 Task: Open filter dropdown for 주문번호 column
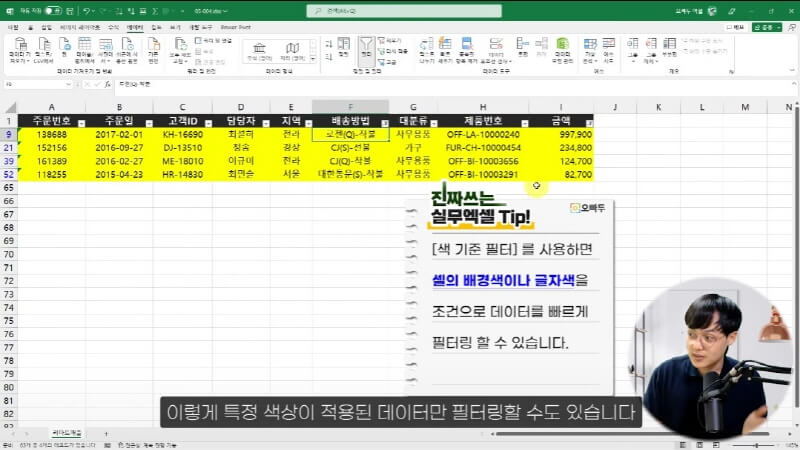click(81, 123)
